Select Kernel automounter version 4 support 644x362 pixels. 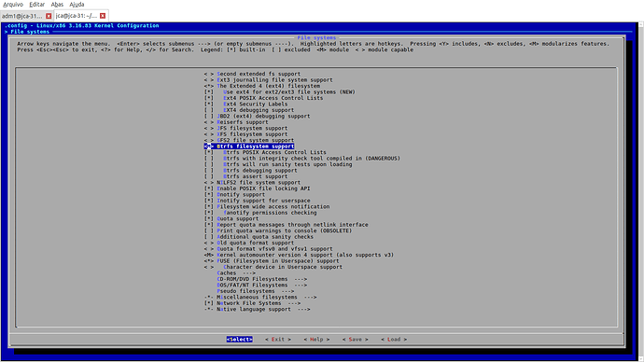point(299,255)
